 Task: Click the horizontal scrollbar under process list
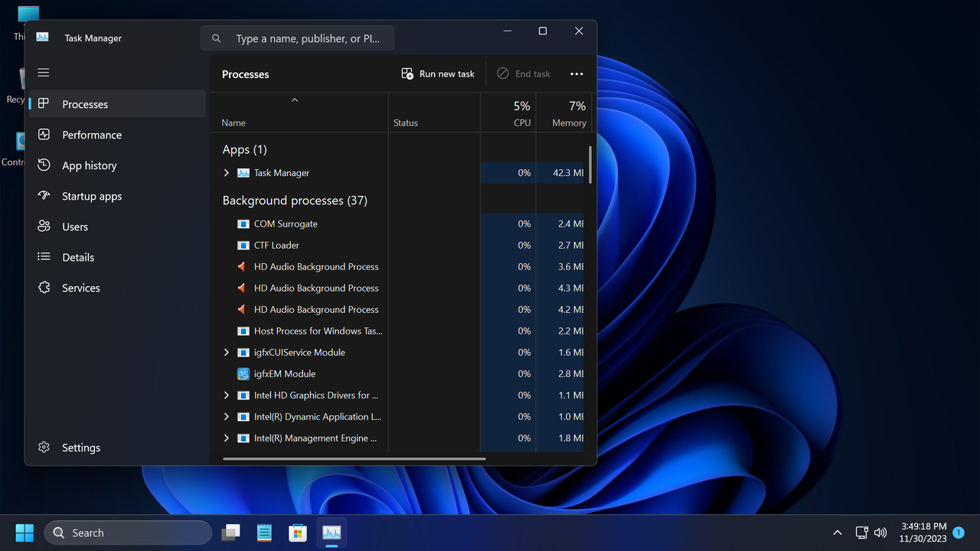[354, 459]
